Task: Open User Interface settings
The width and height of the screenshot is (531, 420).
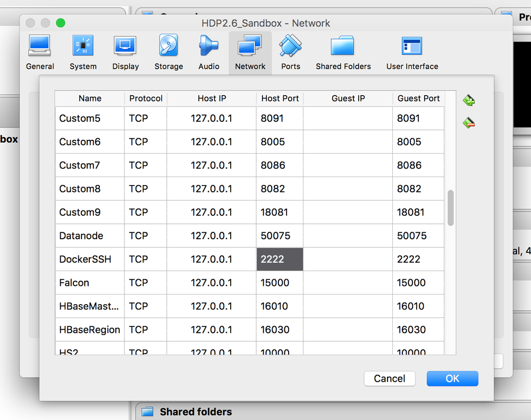Action: click(x=412, y=53)
